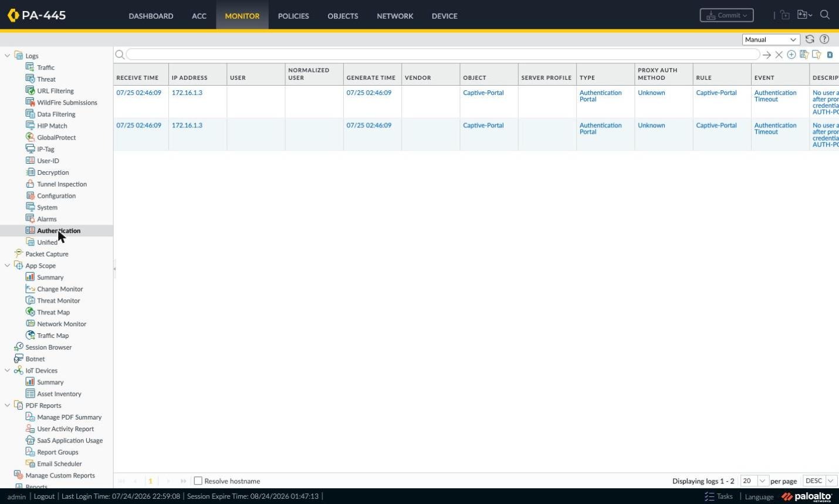Switch to the DEVICE tab
This screenshot has height=504, width=839.
(x=444, y=16)
